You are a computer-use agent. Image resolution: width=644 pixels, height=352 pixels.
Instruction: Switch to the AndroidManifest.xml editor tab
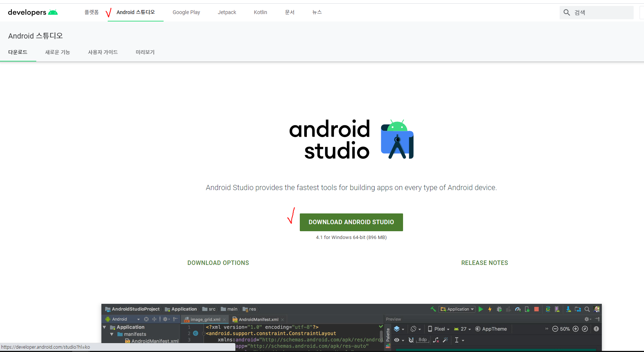pyautogui.click(x=258, y=319)
